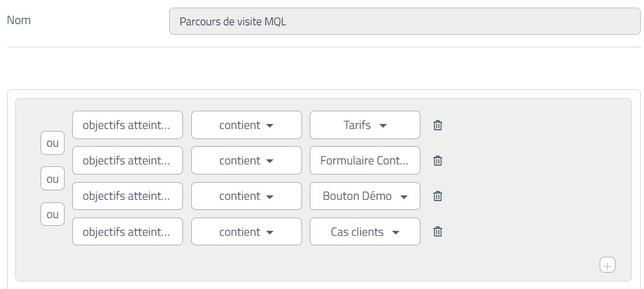Viewport: 644px width, 289px height.
Task: Delete the Tarifs condition row
Action: pos(438,125)
